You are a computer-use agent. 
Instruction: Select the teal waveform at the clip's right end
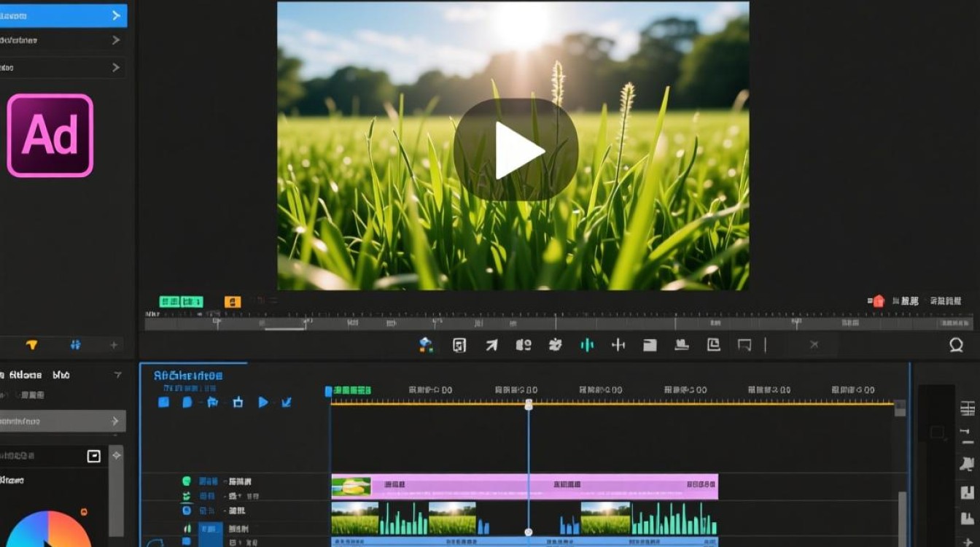674,519
